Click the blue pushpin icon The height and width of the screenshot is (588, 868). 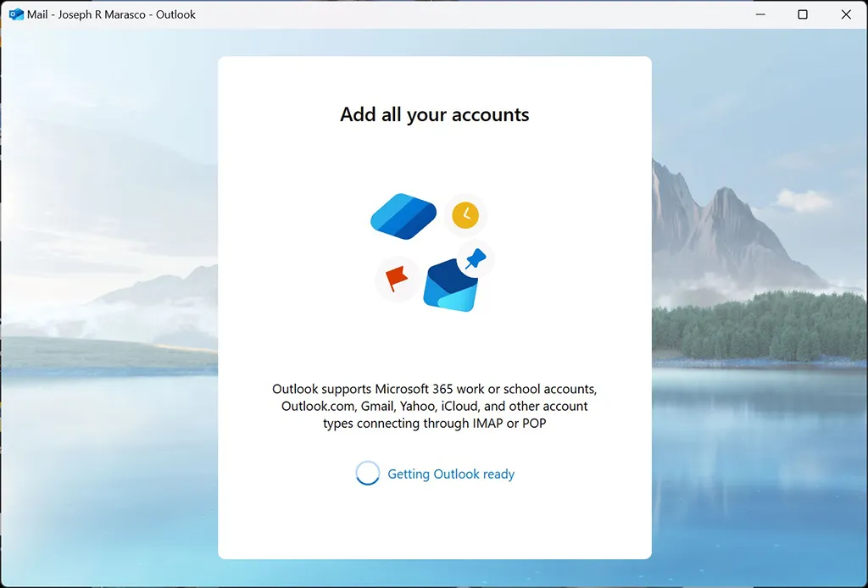(x=476, y=258)
